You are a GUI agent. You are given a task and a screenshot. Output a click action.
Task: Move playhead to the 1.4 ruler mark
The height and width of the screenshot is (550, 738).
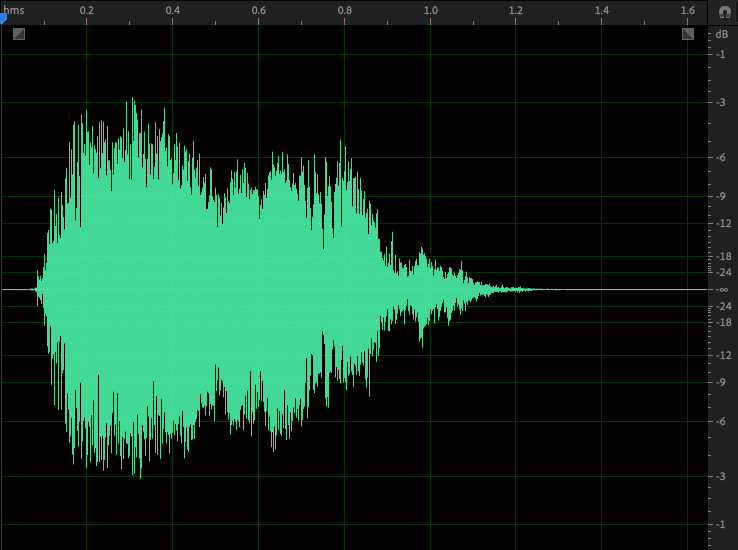[602, 11]
